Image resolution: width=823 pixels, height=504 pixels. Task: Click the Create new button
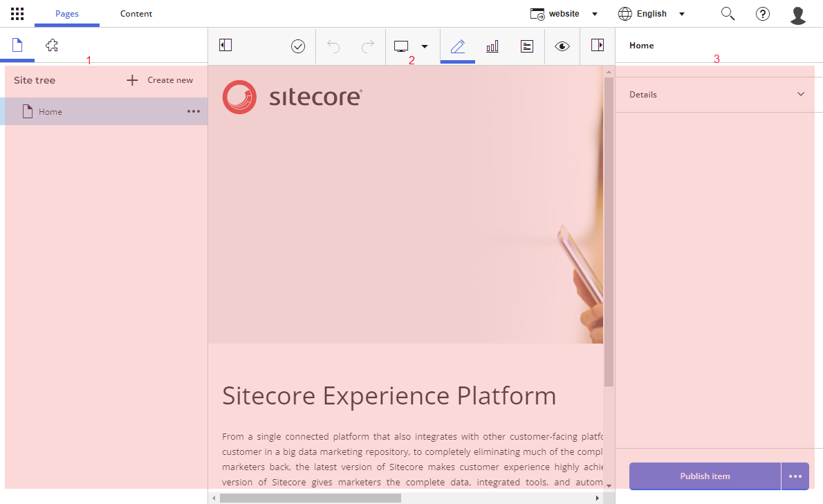click(x=160, y=80)
